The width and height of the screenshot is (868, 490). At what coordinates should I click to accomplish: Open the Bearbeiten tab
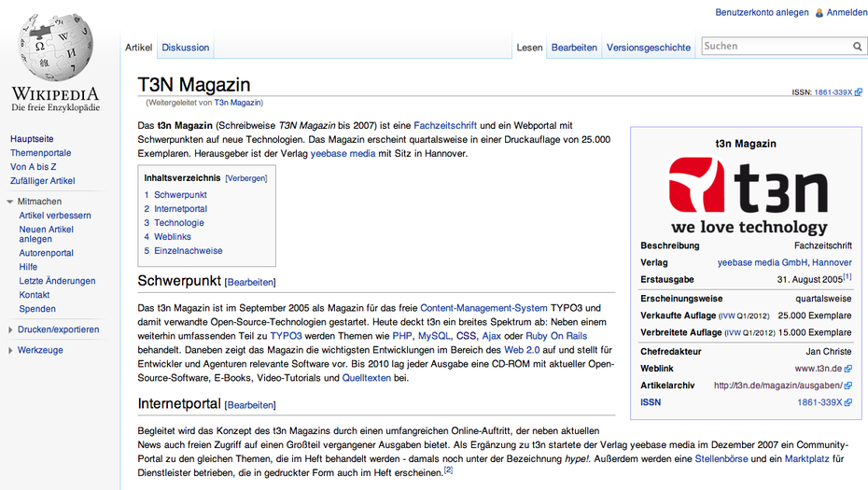pos(574,48)
